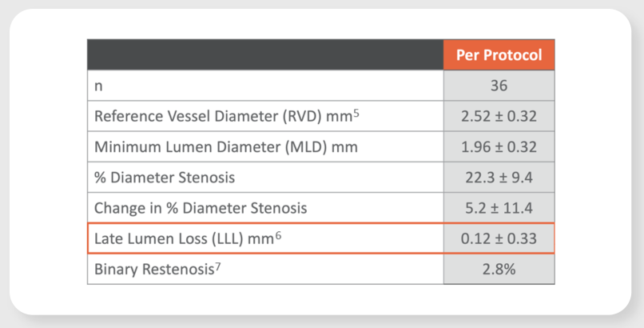This screenshot has width=644, height=328.
Task: Open footnote 5 superscript after RVD mm
Action: 356,113
